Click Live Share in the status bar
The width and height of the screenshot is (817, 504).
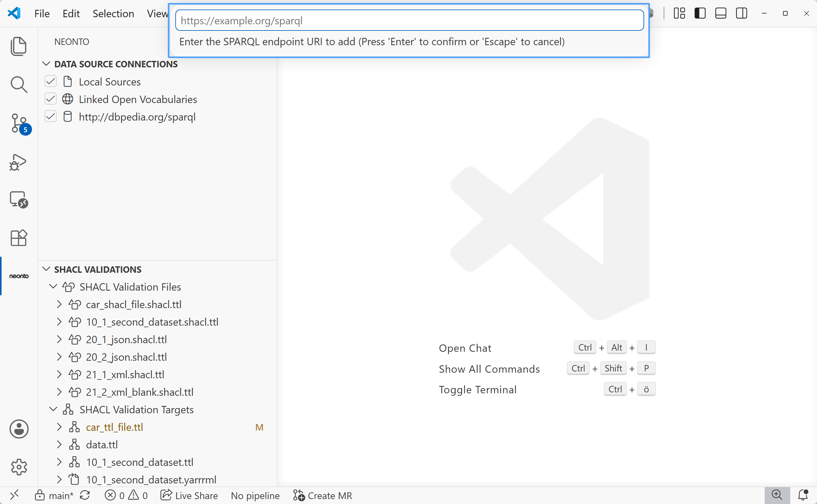189,496
